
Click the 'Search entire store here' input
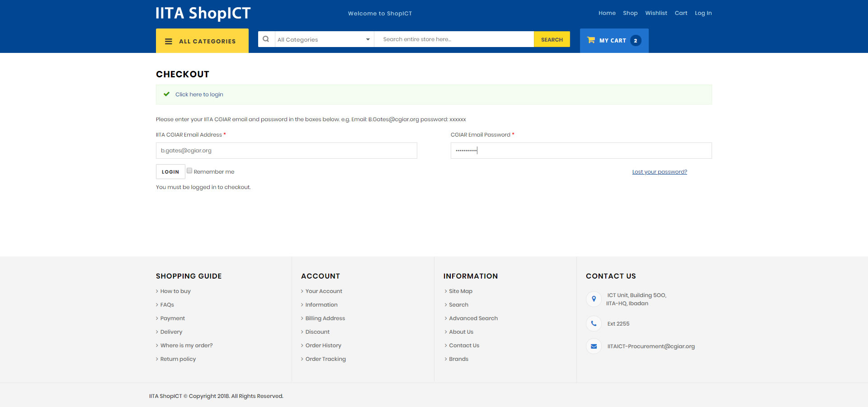454,39
